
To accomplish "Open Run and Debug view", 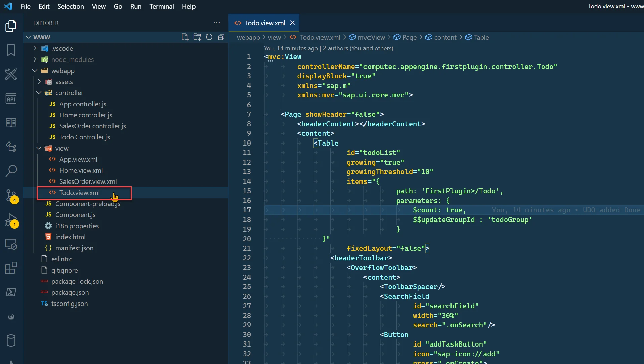I will (11, 220).
